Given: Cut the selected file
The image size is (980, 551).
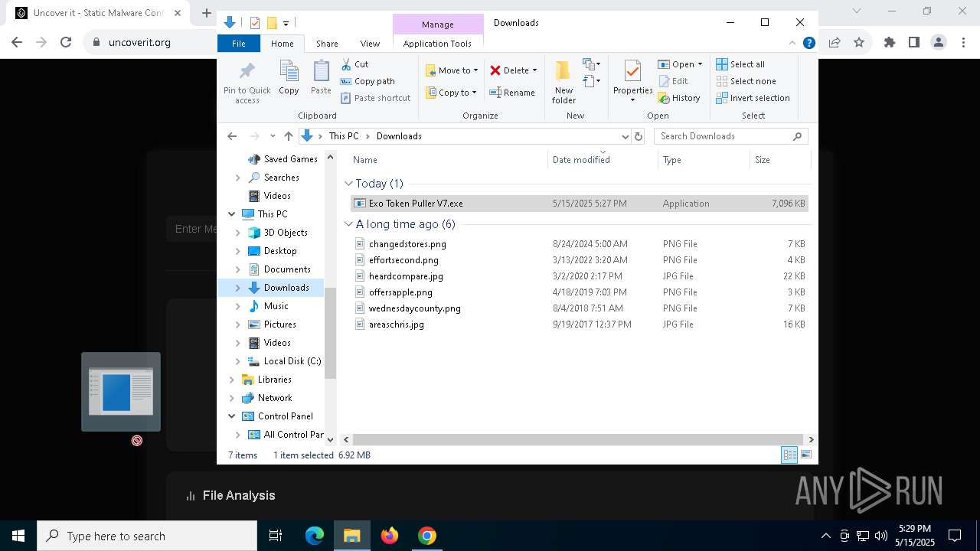Looking at the screenshot, I should coord(354,64).
